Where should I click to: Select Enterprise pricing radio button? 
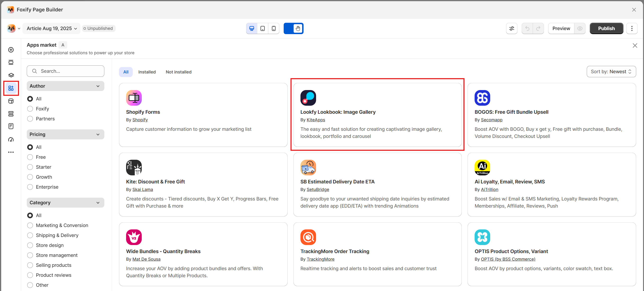pos(30,187)
